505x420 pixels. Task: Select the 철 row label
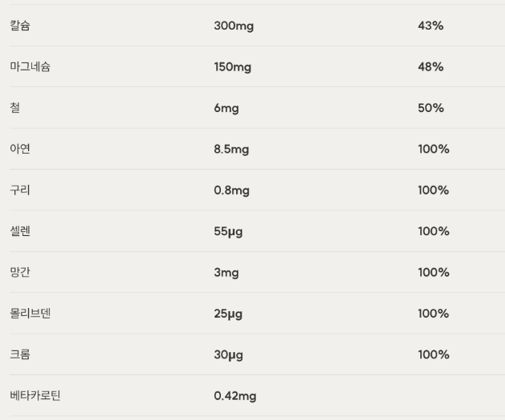coord(15,108)
